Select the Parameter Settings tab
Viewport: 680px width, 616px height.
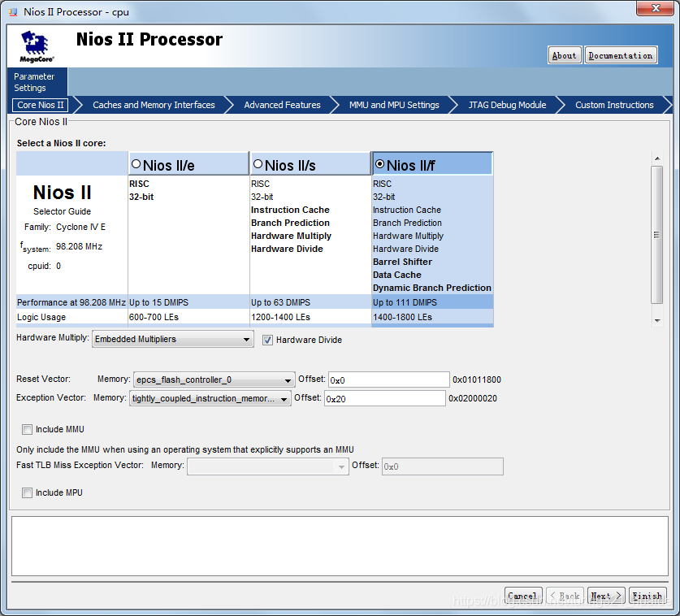pos(37,82)
